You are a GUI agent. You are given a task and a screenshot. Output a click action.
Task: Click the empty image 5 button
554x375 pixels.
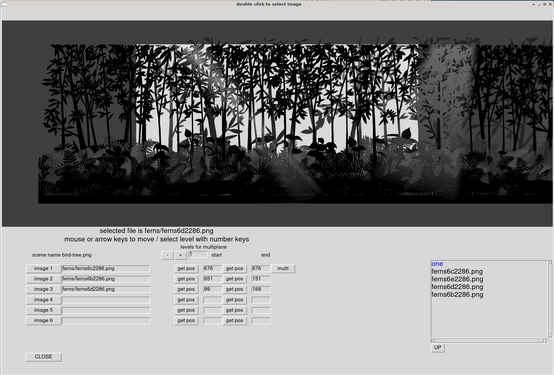(43, 310)
